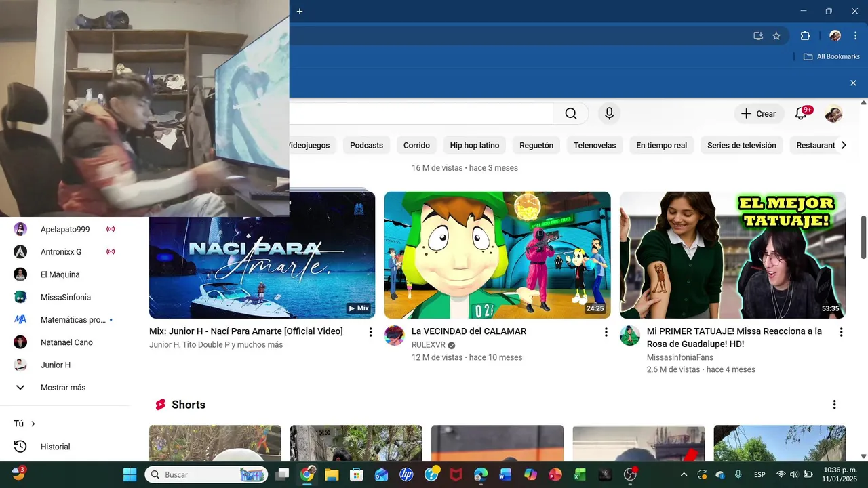Show hidden system tray icons
Screen dimensions: 868x488
point(684,474)
